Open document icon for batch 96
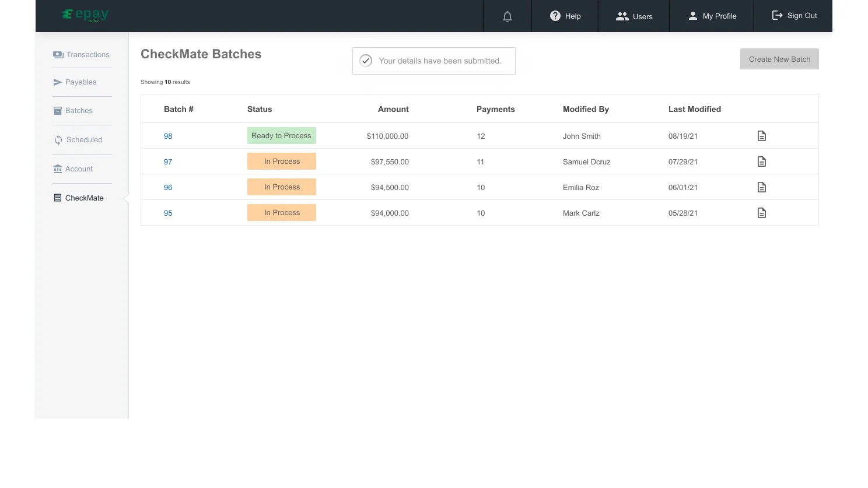Viewport: 868px width, 488px height. click(762, 187)
